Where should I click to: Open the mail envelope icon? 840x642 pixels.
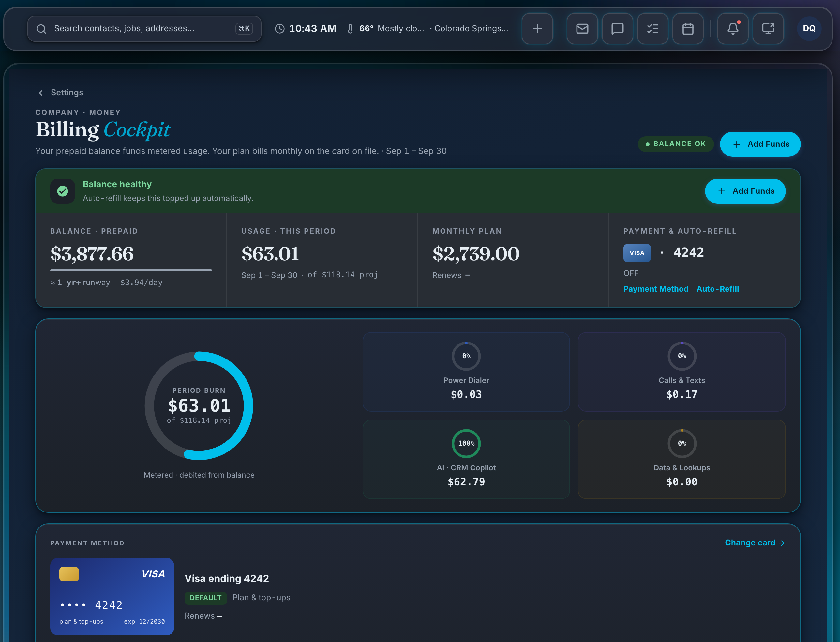pos(582,29)
